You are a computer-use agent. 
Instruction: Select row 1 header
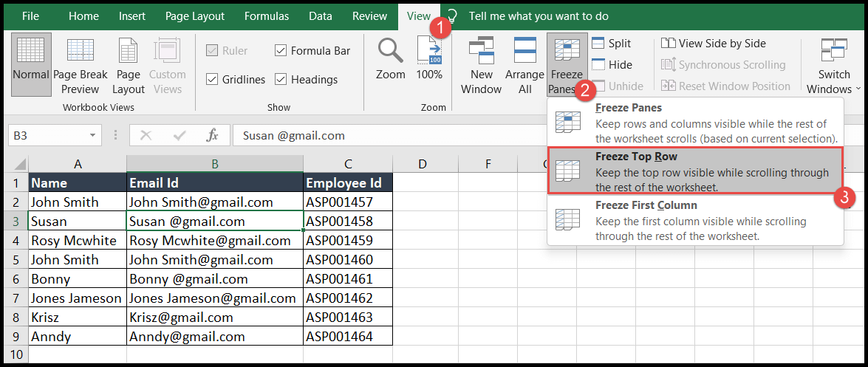[16, 182]
